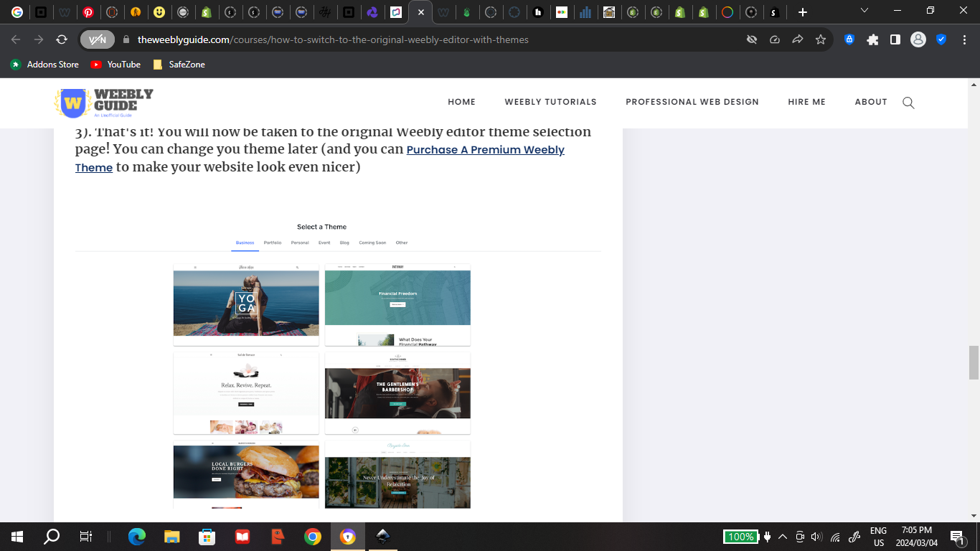The image size is (980, 551).
Task: Open the PROFESSIONAL WEB DESIGN menu item
Action: tap(692, 102)
